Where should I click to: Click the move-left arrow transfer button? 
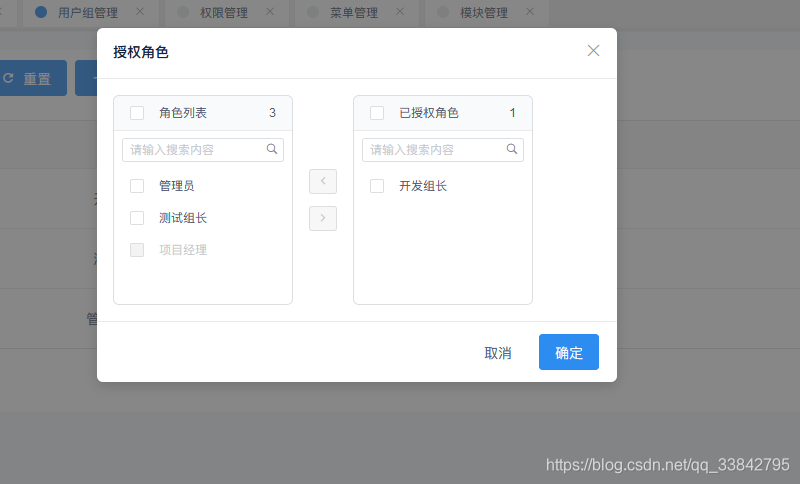pos(323,181)
